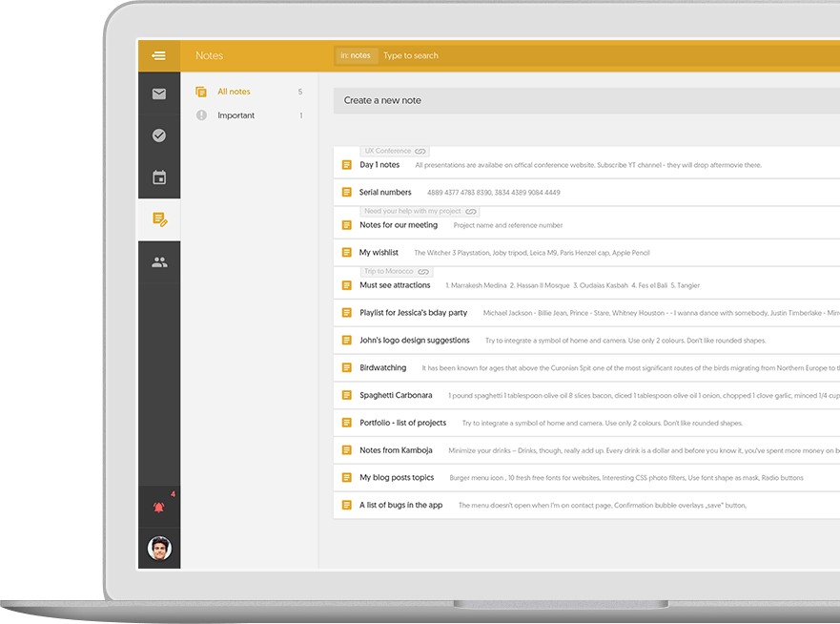This screenshot has height=624, width=840.
Task: Open the Calendar sidebar icon
Action: pyautogui.click(x=158, y=177)
